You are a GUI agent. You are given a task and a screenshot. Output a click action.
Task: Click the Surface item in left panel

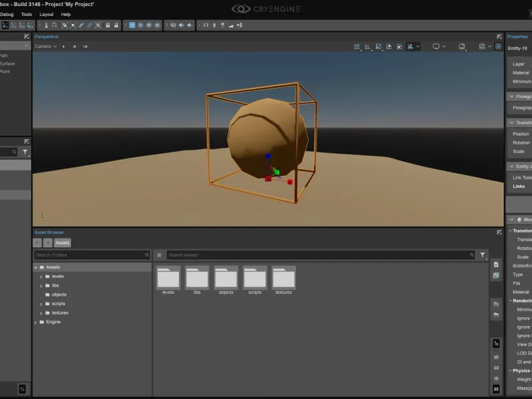click(x=7, y=64)
